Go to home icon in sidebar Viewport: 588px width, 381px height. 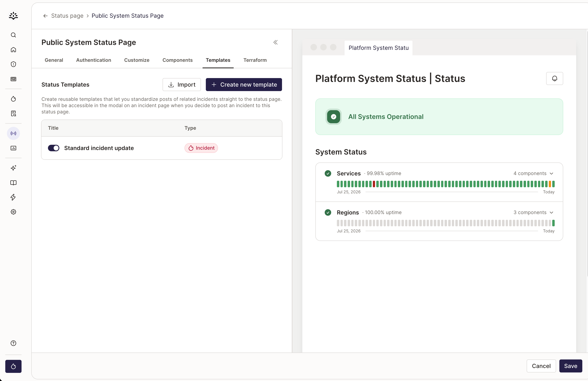13,50
